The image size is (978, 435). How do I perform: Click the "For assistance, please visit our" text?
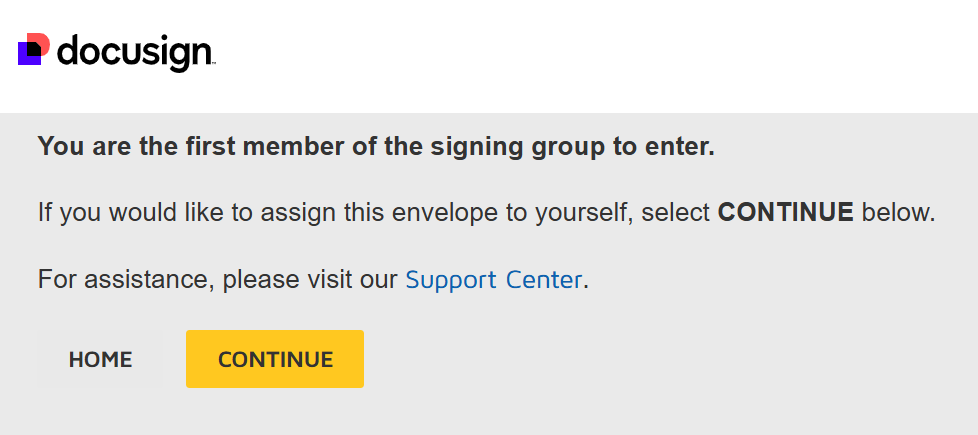point(218,279)
